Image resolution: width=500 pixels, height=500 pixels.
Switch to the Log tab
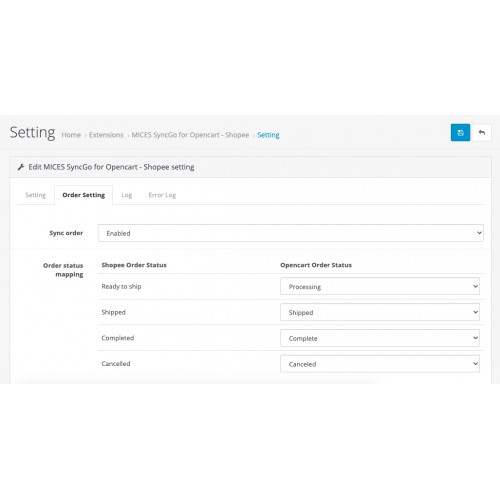(127, 195)
